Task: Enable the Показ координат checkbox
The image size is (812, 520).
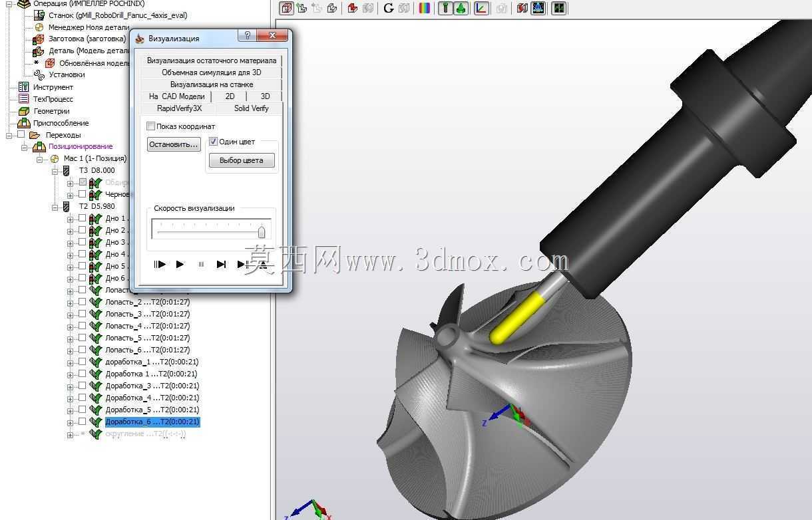Action: click(x=151, y=126)
